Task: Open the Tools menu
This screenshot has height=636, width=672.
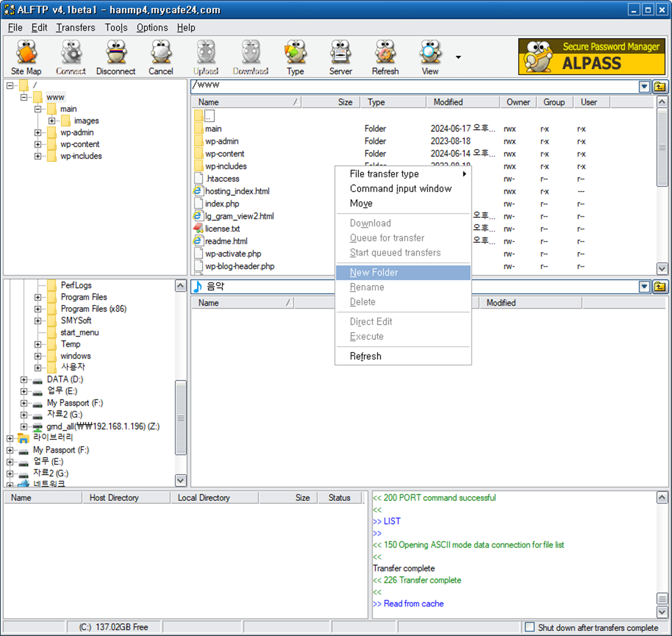Action: 116,27
